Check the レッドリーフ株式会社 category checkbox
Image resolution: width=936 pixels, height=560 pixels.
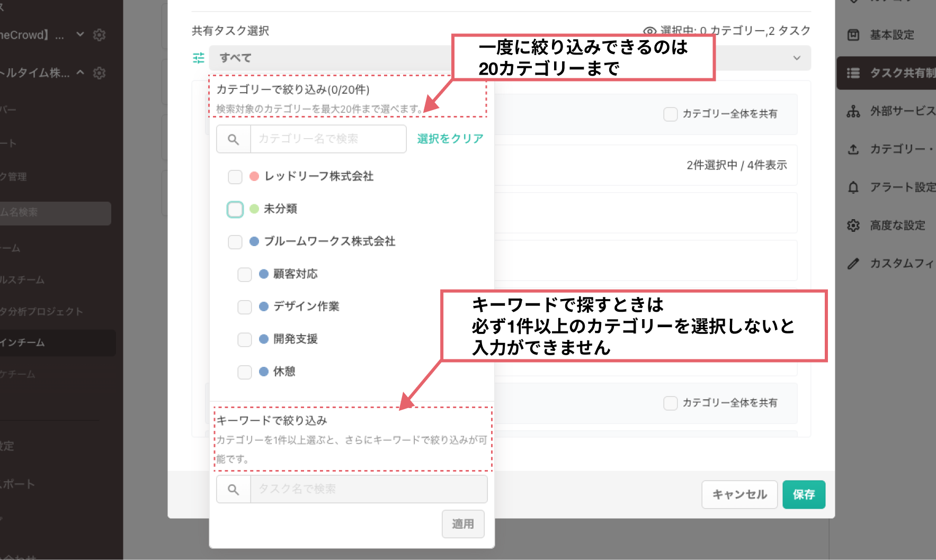click(235, 177)
